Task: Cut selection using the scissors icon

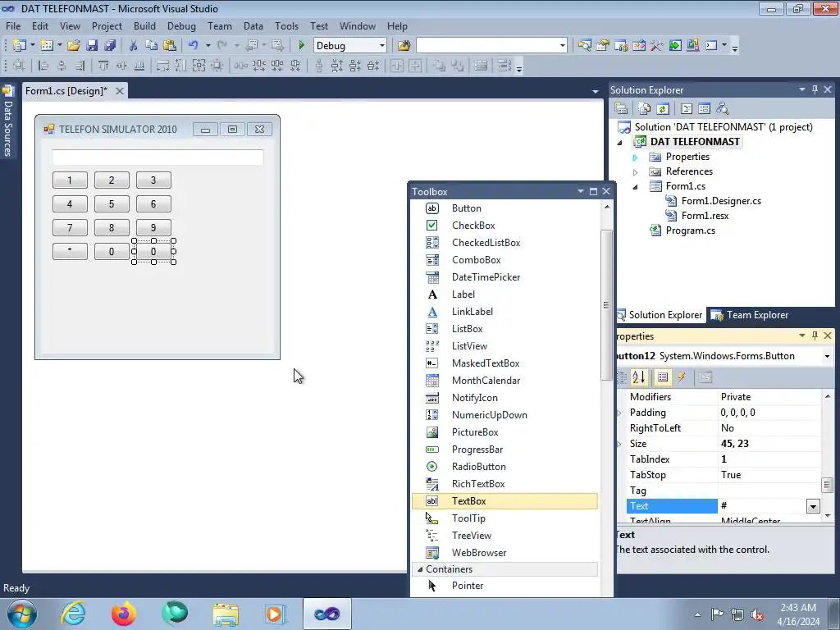Action: (134, 46)
